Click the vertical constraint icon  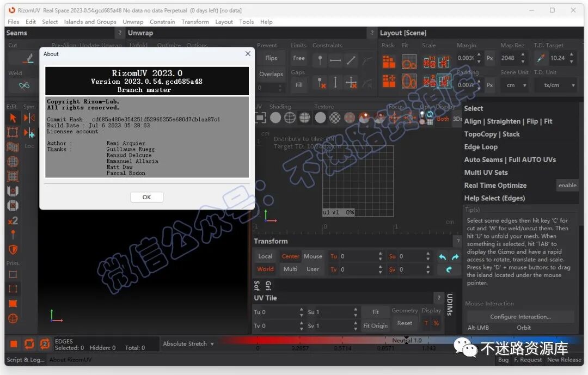[x=335, y=83]
